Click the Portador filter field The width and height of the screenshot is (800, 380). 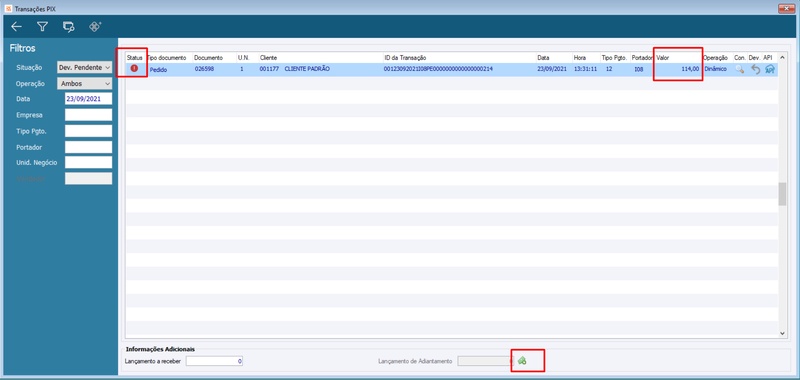tap(88, 147)
